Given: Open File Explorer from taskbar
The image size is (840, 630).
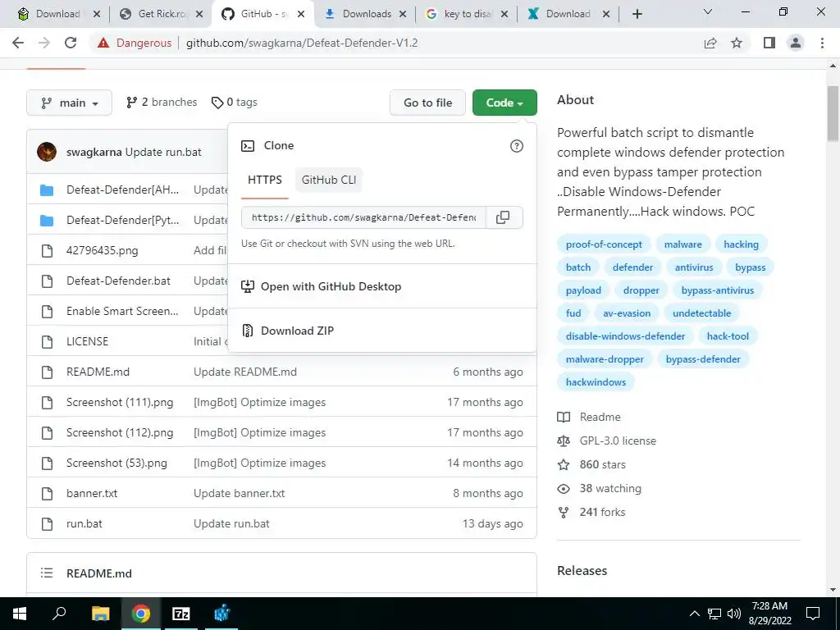Looking at the screenshot, I should coord(100,614).
